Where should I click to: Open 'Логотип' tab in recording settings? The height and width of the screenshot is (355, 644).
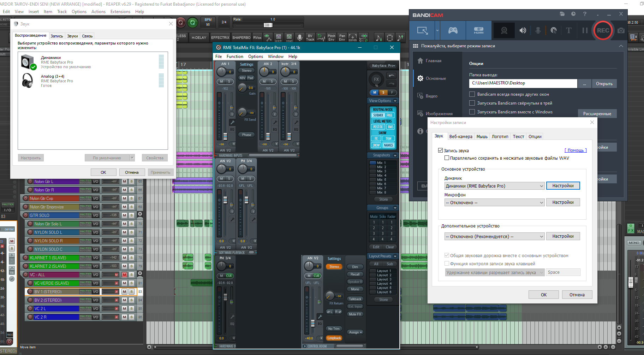pos(500,137)
